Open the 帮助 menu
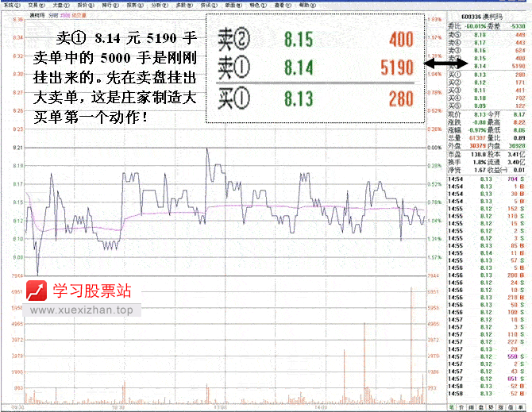 tap(307, 5)
